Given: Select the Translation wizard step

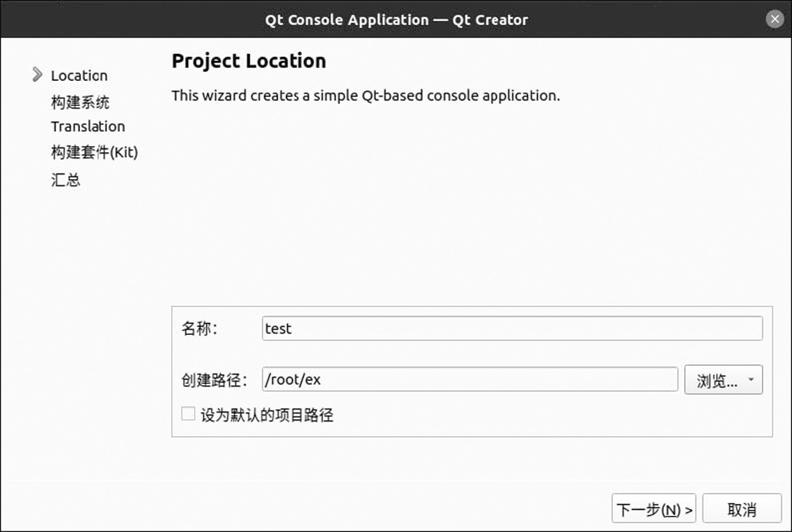Looking at the screenshot, I should pos(88,126).
